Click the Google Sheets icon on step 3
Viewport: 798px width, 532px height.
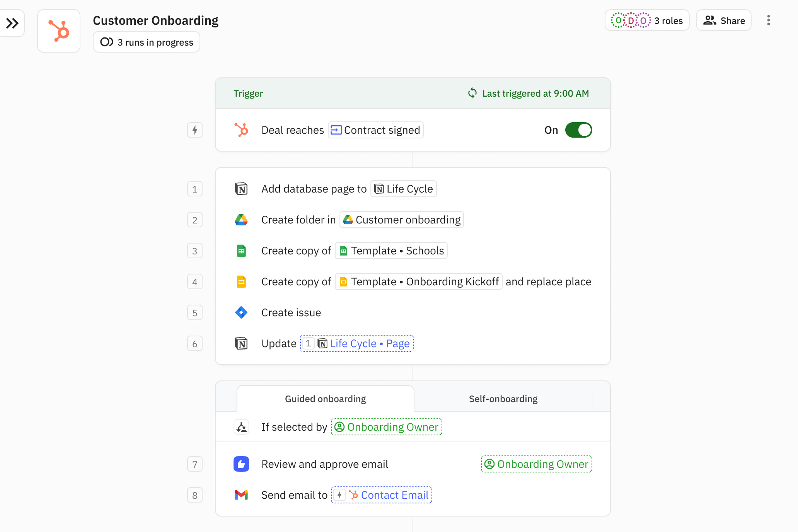coord(241,251)
